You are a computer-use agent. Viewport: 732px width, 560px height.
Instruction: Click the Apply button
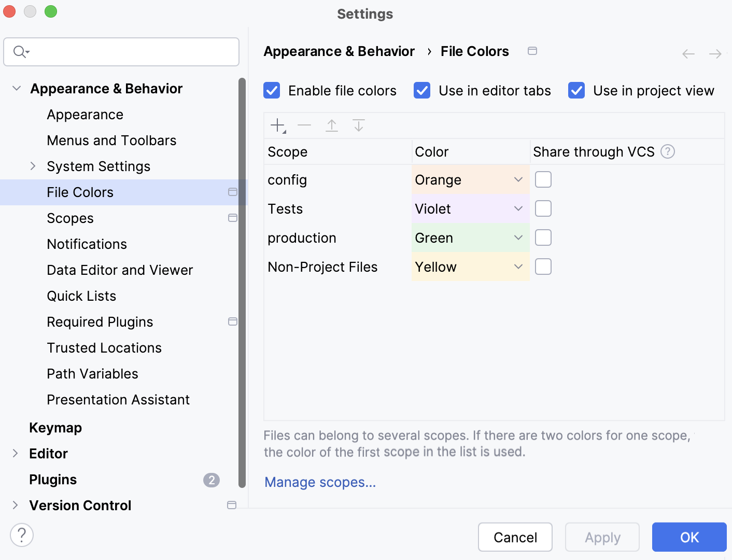tap(602, 537)
